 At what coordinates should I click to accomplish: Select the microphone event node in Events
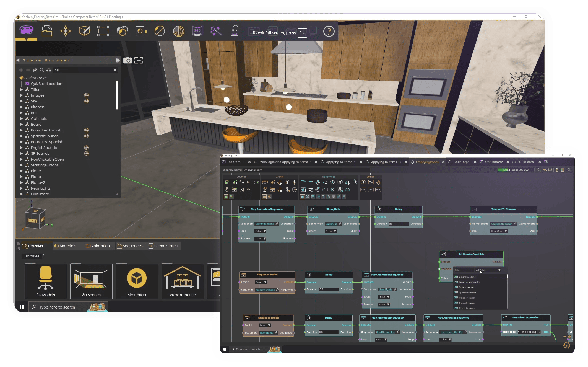294,182
